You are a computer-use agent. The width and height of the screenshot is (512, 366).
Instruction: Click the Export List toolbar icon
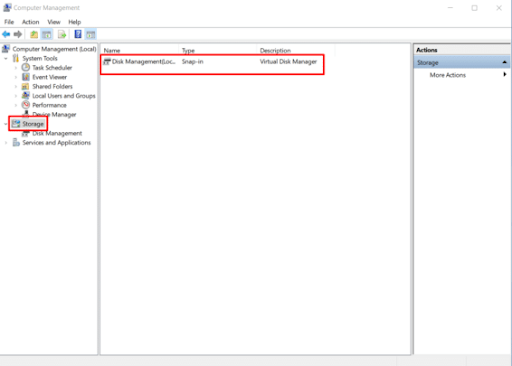click(62, 34)
